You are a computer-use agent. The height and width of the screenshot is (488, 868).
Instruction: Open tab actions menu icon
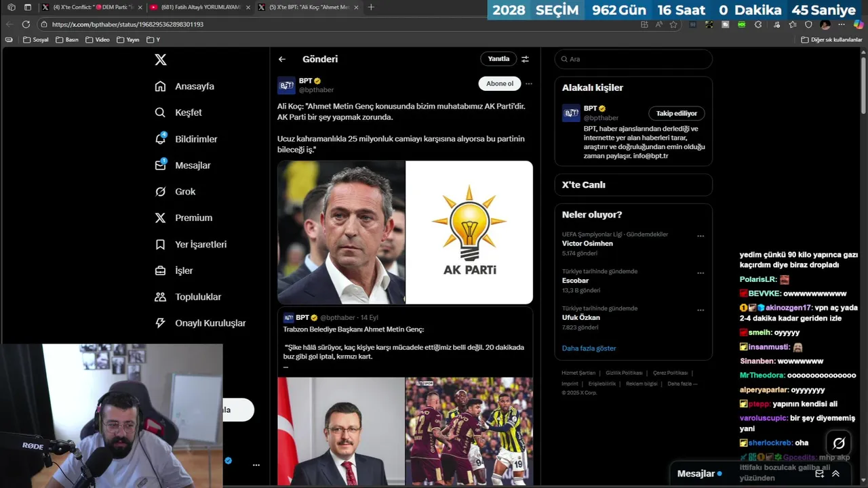point(28,7)
